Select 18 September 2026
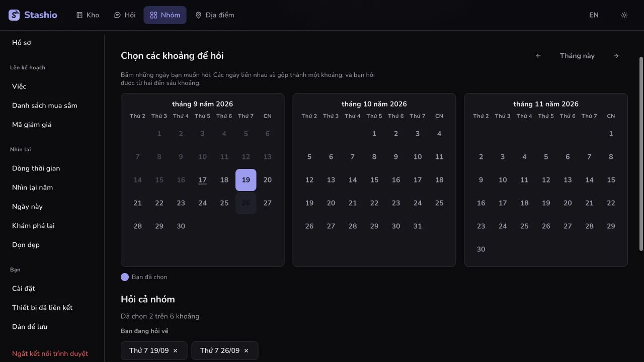 click(224, 180)
